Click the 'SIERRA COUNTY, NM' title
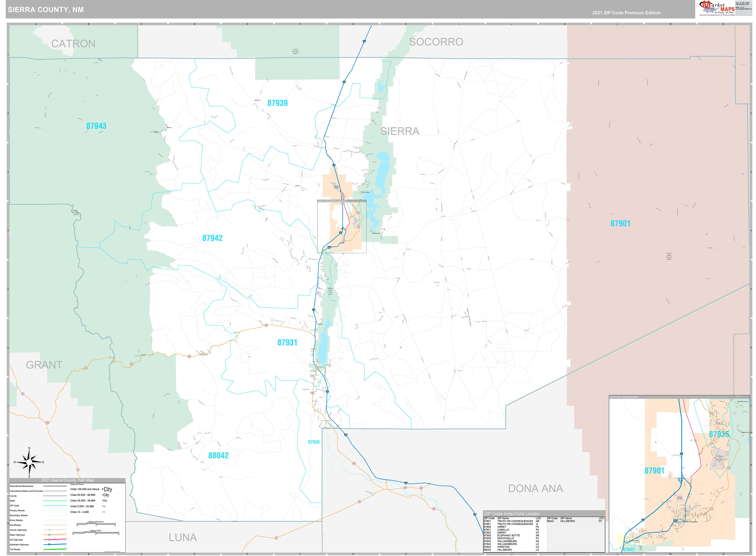This screenshot has width=756, height=556. pos(46,10)
